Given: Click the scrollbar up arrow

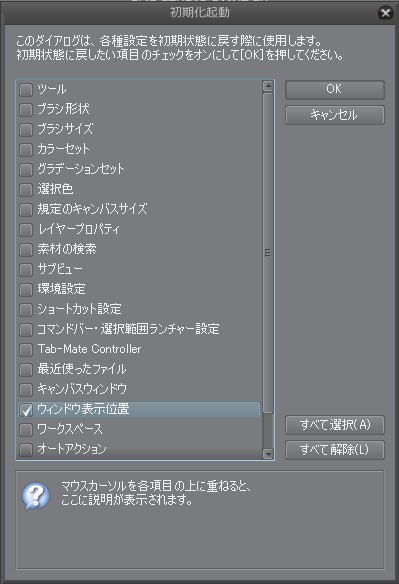Looking at the screenshot, I should tap(268, 86).
